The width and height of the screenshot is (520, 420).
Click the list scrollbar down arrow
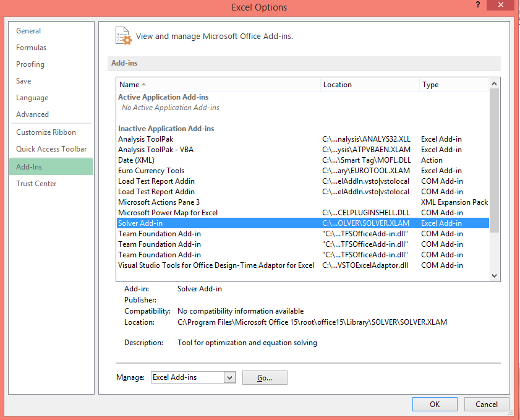494,276
